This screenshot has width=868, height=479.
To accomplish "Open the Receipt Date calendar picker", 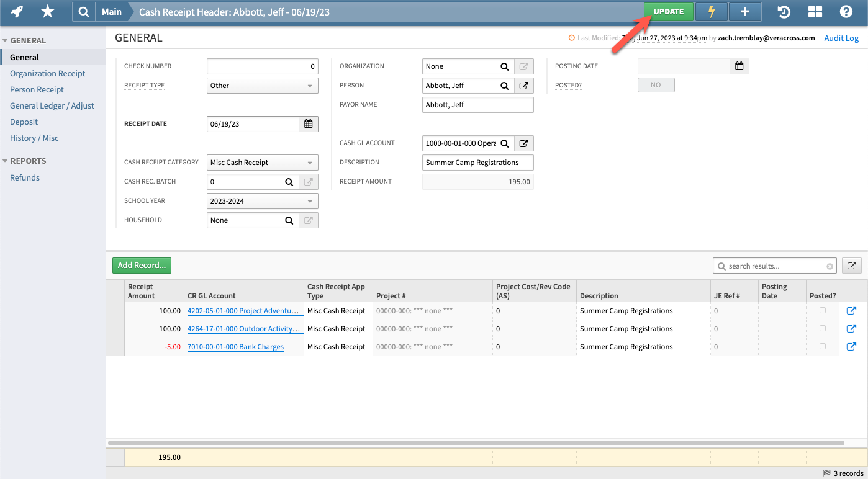I will click(308, 123).
